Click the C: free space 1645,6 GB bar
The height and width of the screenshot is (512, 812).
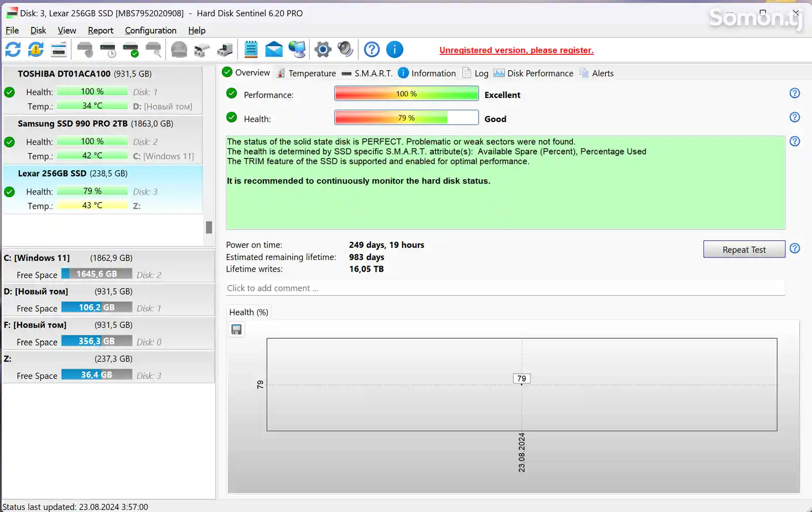point(96,274)
